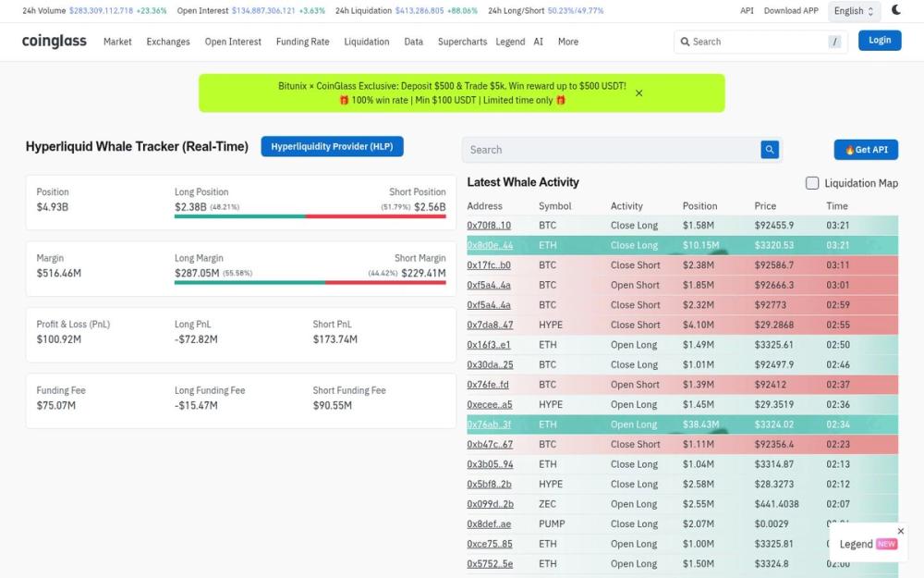Click the 24h Liquidation stat value
924x578 pixels.
[419, 10]
